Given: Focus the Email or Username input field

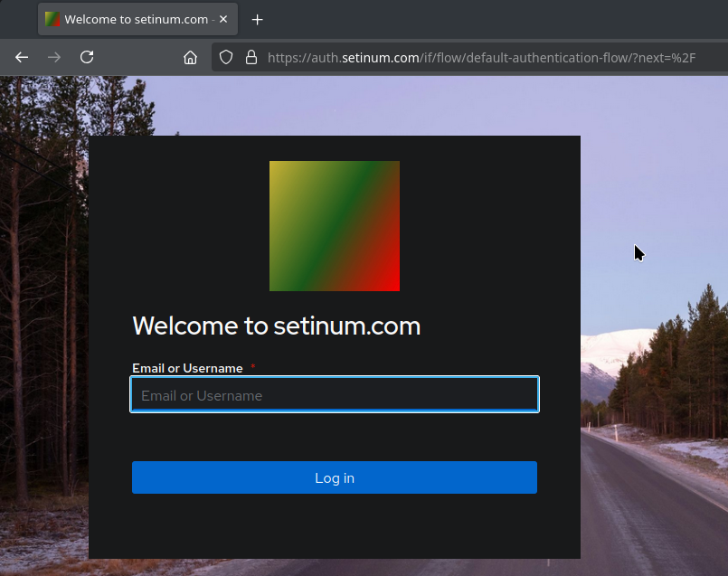Looking at the screenshot, I should [x=334, y=394].
